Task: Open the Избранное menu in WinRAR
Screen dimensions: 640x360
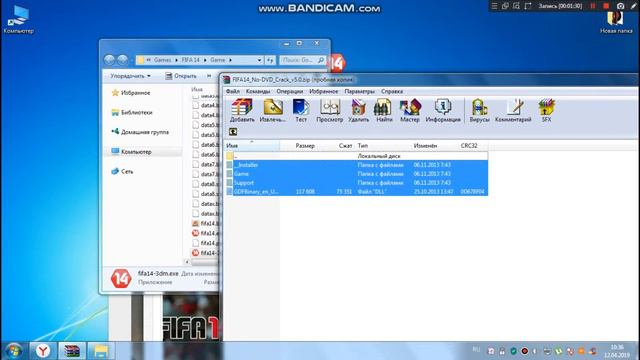Action: tap(324, 91)
